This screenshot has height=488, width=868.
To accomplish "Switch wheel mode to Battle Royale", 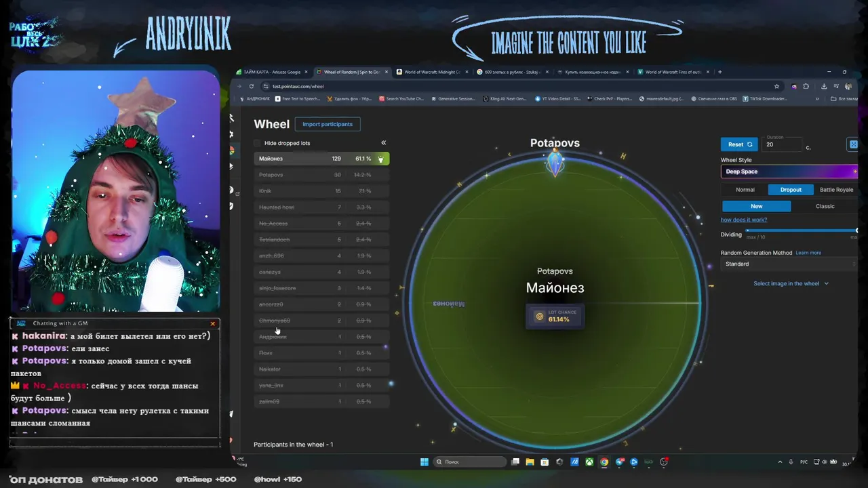I will pyautogui.click(x=836, y=190).
